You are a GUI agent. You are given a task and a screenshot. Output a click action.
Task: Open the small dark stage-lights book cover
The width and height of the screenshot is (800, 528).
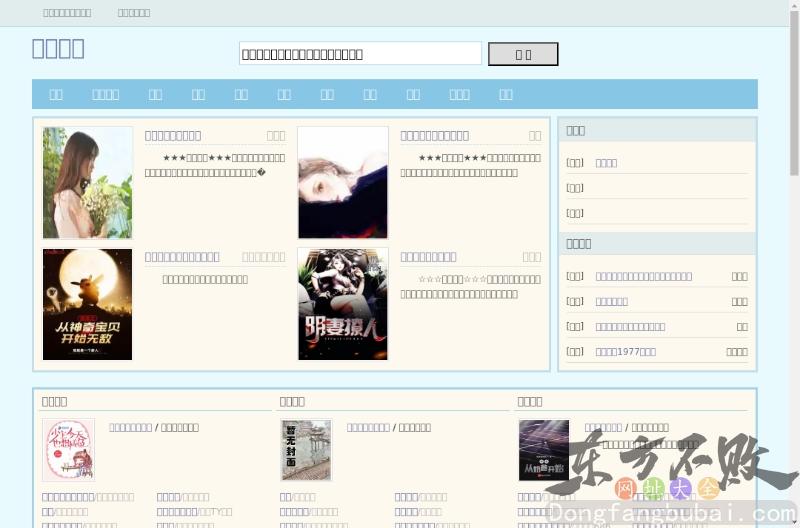[543, 450]
